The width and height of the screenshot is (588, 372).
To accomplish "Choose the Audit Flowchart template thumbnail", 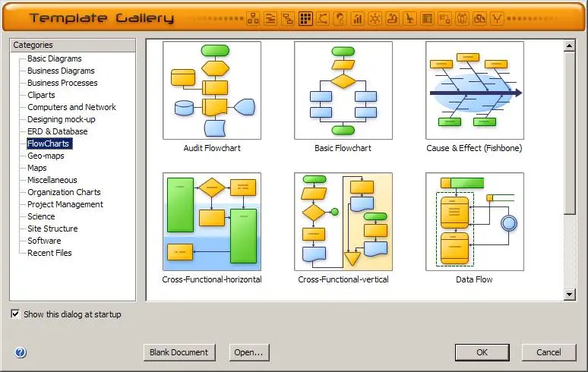I will [212, 90].
